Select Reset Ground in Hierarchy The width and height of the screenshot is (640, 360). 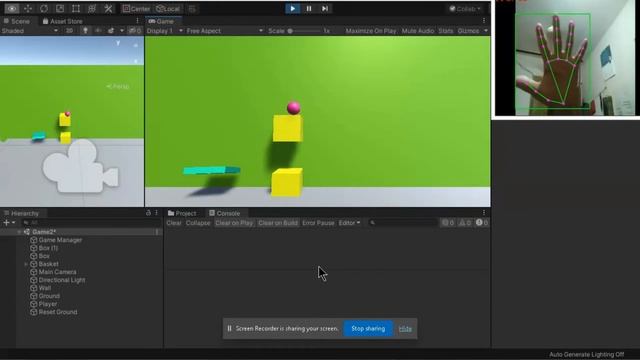pyautogui.click(x=58, y=312)
